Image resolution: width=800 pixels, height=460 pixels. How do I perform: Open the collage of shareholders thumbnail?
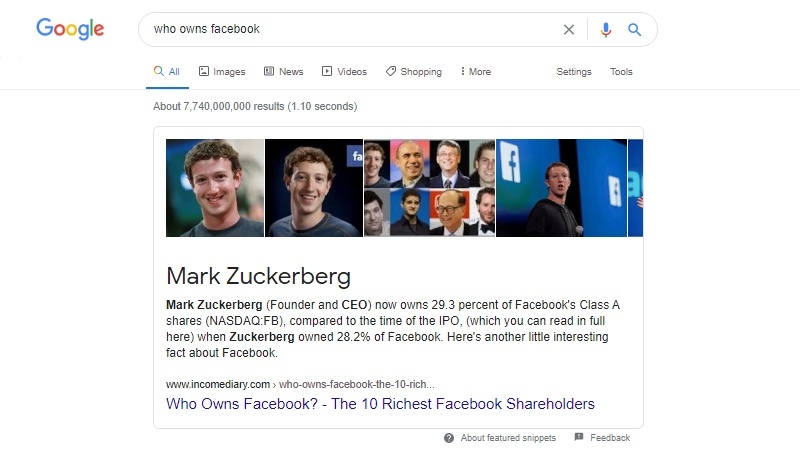[x=429, y=188]
